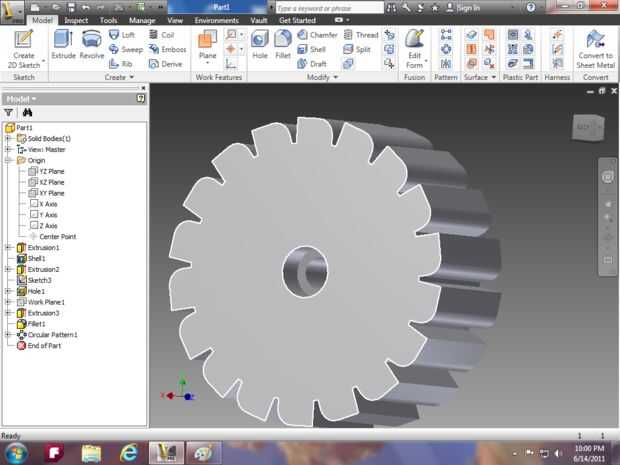620x465 pixels.
Task: Expand the Solid Bodies(1) node
Action: point(8,138)
